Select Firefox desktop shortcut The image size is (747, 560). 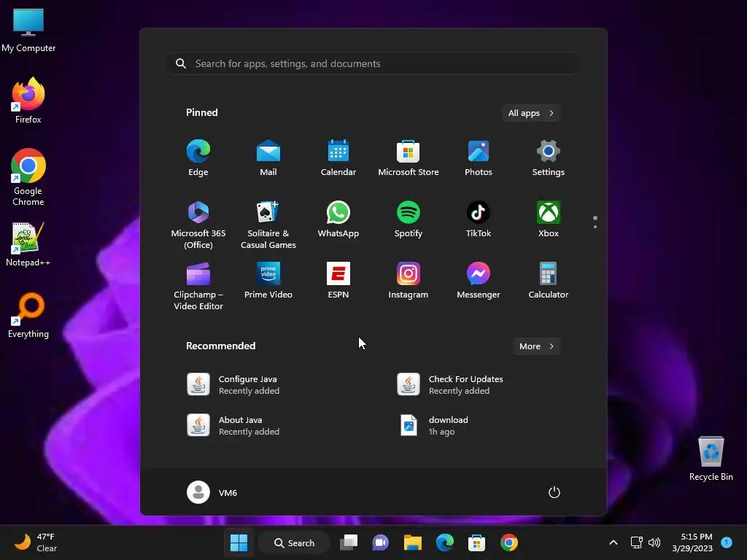28,101
